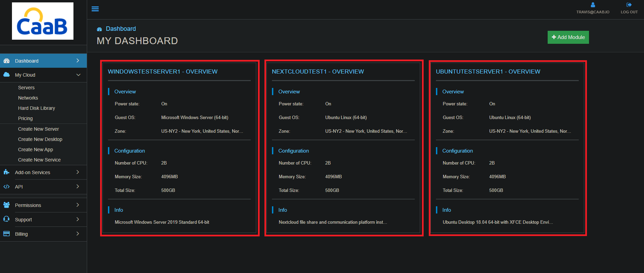
Task: Click LOG OUT text
Action: click(629, 12)
